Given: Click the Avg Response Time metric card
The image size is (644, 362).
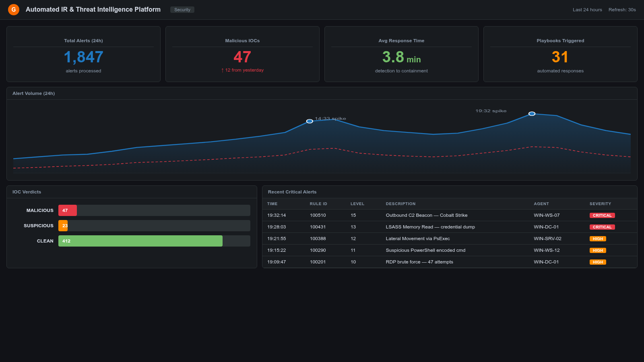Looking at the screenshot, I should pos(401,54).
